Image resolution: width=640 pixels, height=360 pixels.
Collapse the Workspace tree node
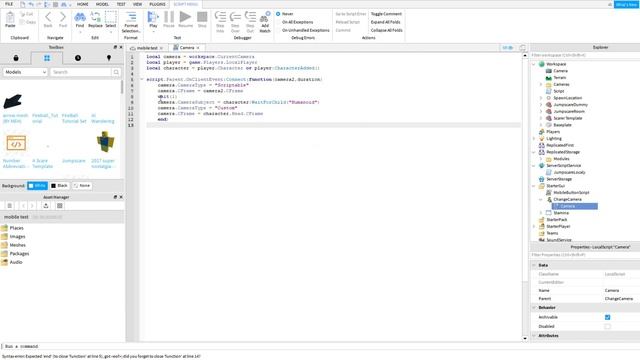click(534, 64)
